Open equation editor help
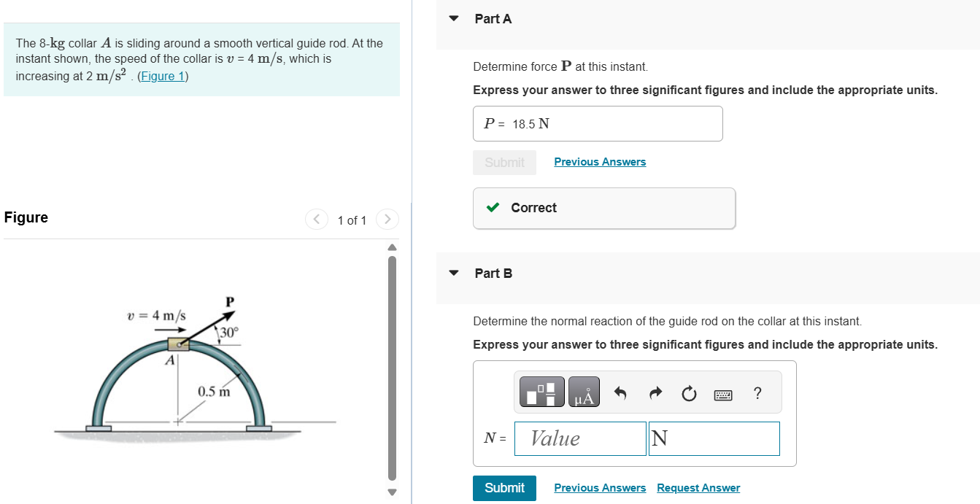 [757, 392]
